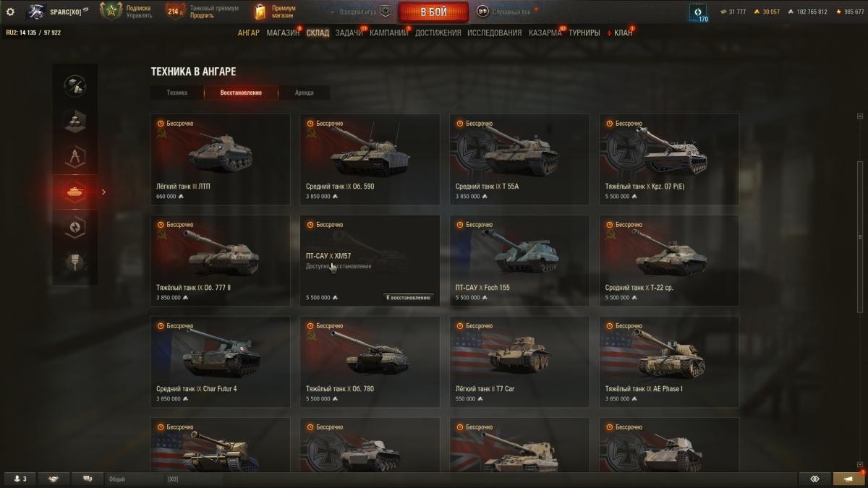
Task: Select the tank vehicles icon in left sidebar
Action: (x=75, y=192)
